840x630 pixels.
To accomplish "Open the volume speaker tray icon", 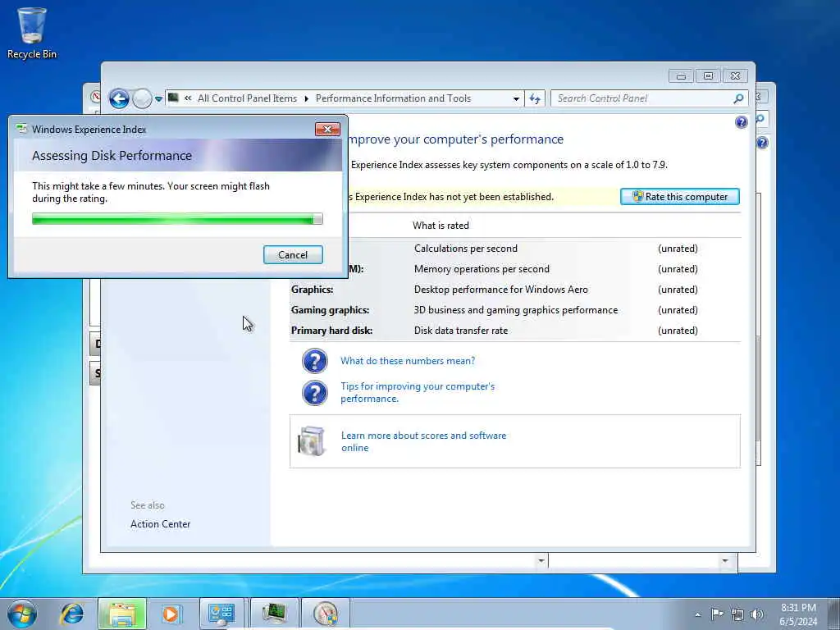I will tap(757, 614).
